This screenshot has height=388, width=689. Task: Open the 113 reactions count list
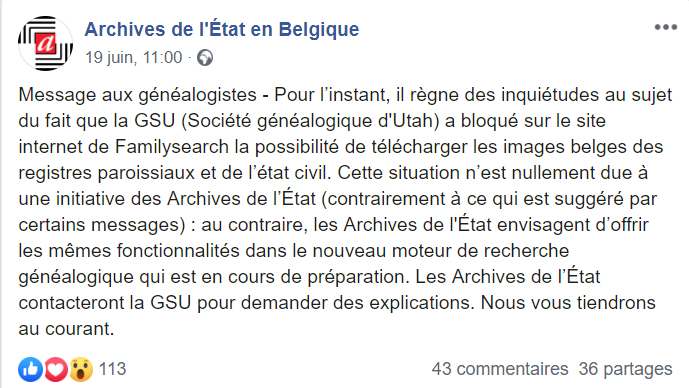pyautogui.click(x=112, y=369)
